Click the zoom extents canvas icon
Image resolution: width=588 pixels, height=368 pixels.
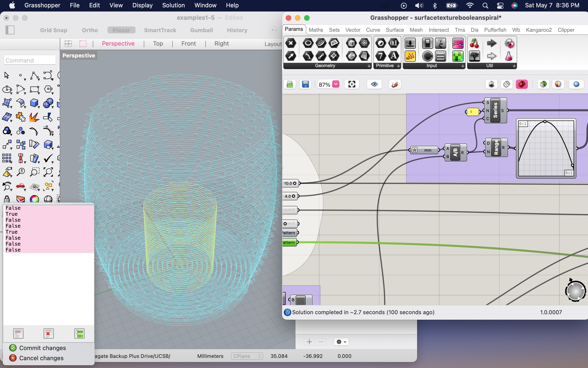[x=352, y=84]
